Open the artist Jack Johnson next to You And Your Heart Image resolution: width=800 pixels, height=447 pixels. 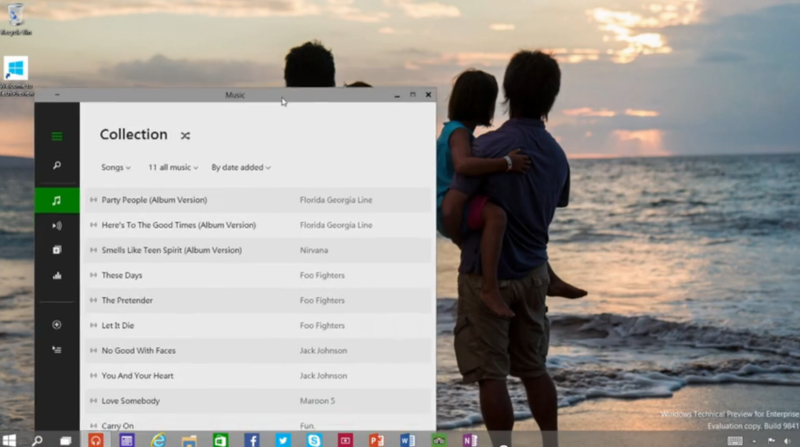click(x=323, y=376)
